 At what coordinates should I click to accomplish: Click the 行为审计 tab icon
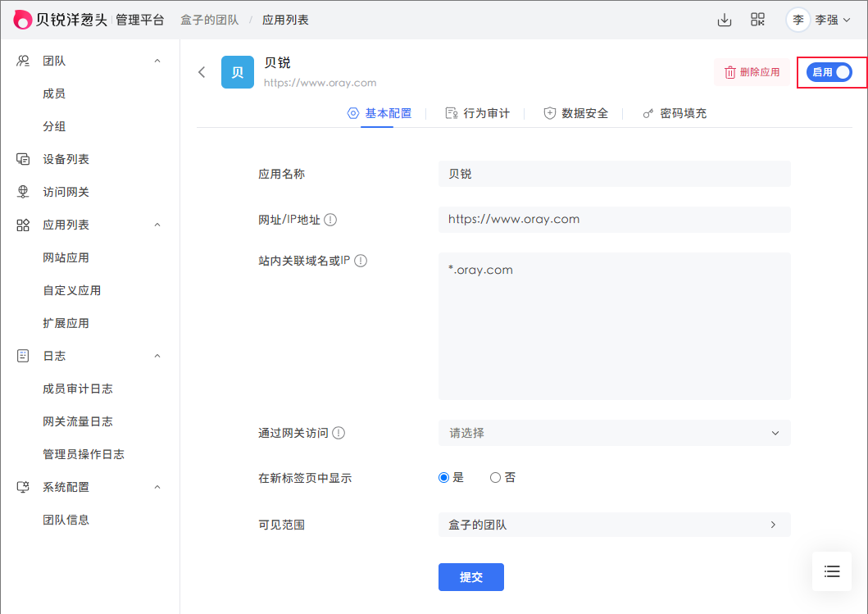pos(451,113)
